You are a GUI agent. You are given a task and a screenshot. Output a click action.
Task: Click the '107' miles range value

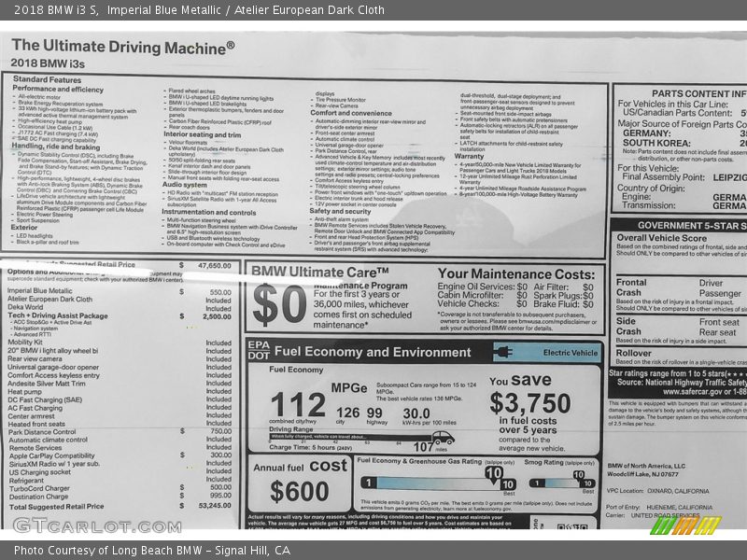tap(423, 447)
